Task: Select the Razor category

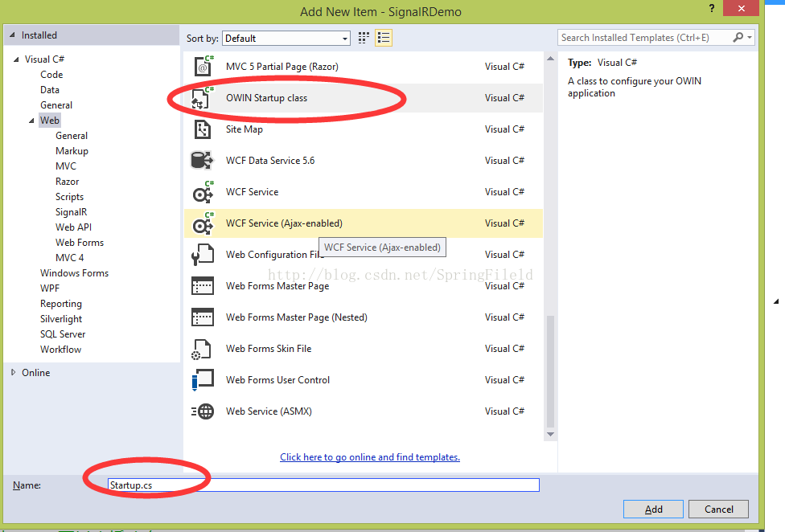Action: pyautogui.click(x=67, y=182)
